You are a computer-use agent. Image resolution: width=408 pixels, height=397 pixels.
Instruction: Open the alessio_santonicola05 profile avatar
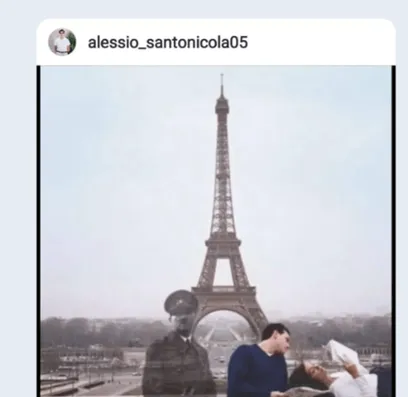pyautogui.click(x=62, y=42)
